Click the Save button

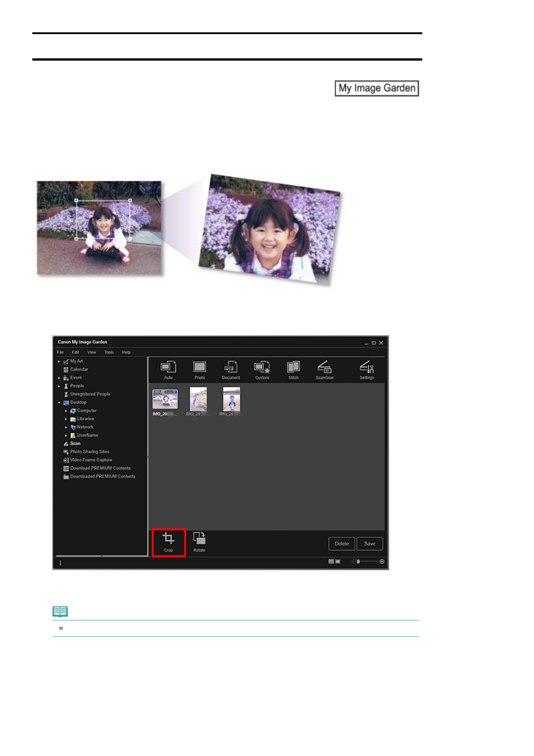coord(370,544)
